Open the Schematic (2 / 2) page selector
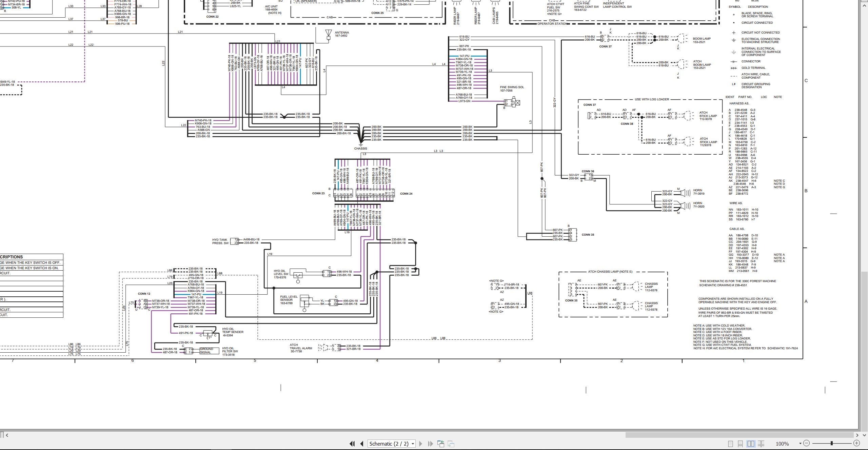The image size is (868, 450). pyautogui.click(x=392, y=444)
